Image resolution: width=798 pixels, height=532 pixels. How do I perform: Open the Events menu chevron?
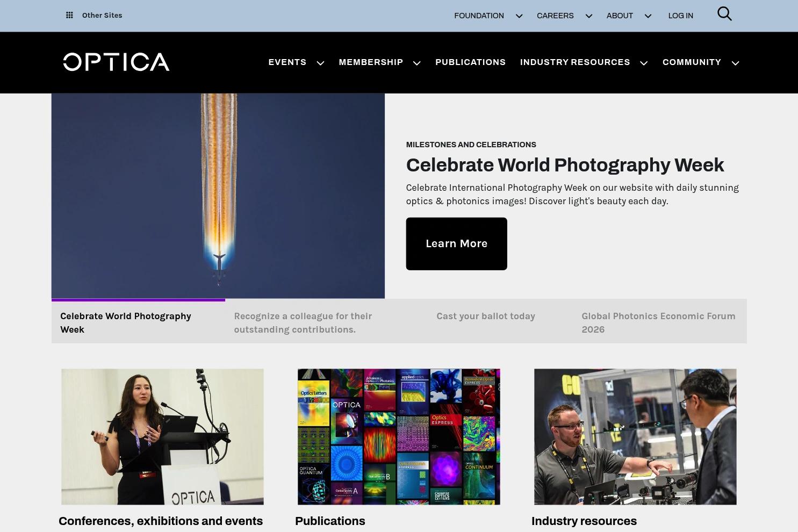320,63
